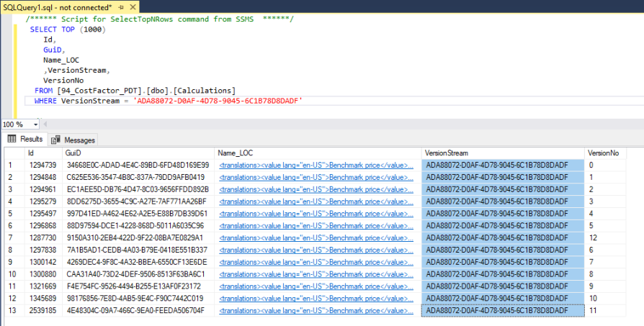Click the VersionStream column header
Screen dimensions: 644x326
tap(503, 153)
